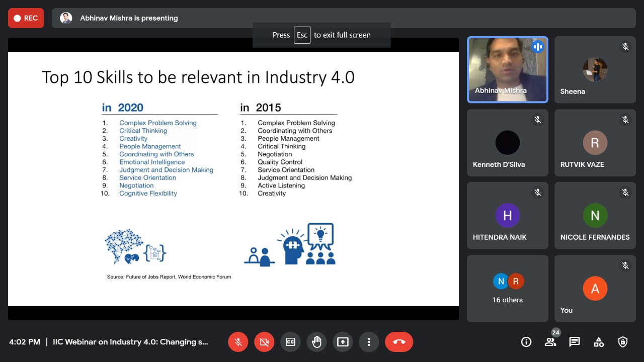Click the IIC Webinar meeting title

(x=130, y=342)
